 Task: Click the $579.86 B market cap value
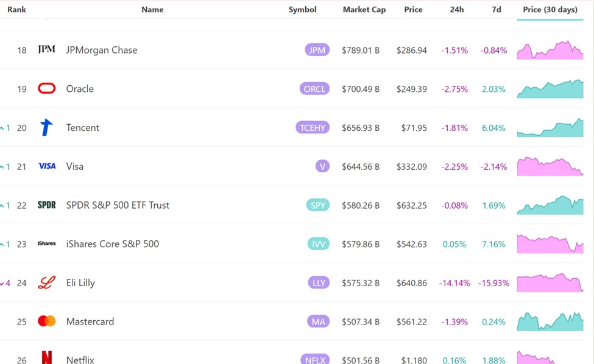point(360,244)
